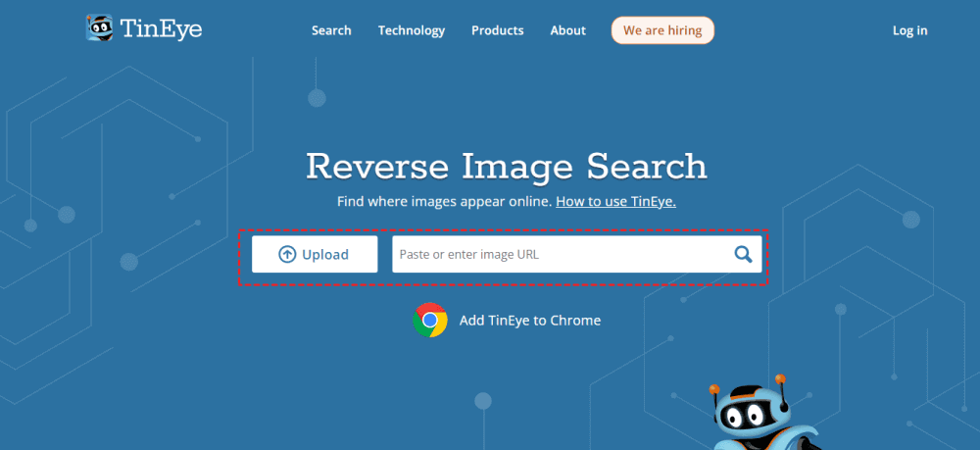The width and height of the screenshot is (980, 450).
Task: Click the Log in link
Action: point(910,30)
